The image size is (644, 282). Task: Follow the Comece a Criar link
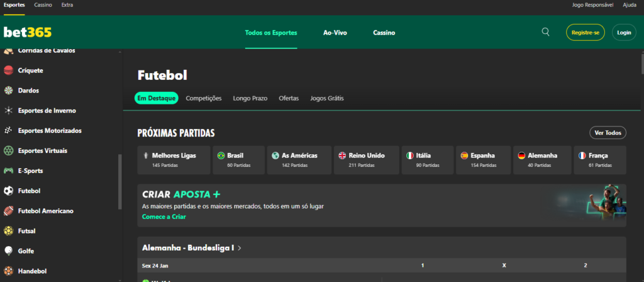[164, 217]
